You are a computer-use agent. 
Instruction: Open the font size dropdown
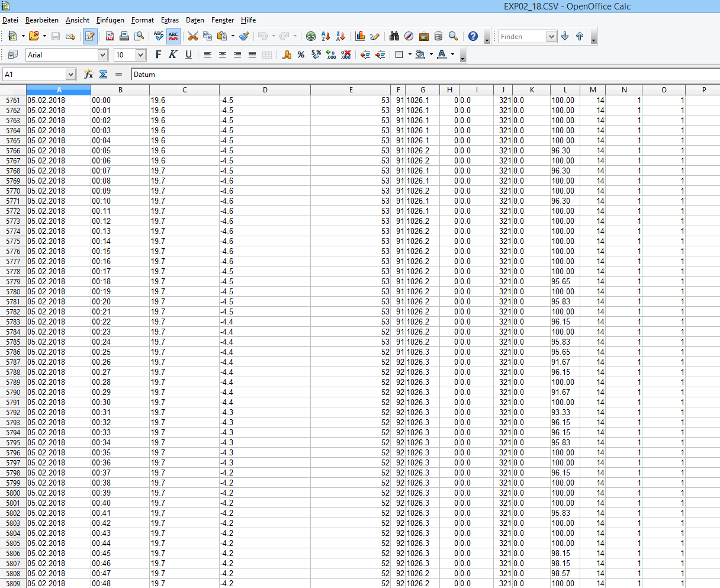click(140, 55)
